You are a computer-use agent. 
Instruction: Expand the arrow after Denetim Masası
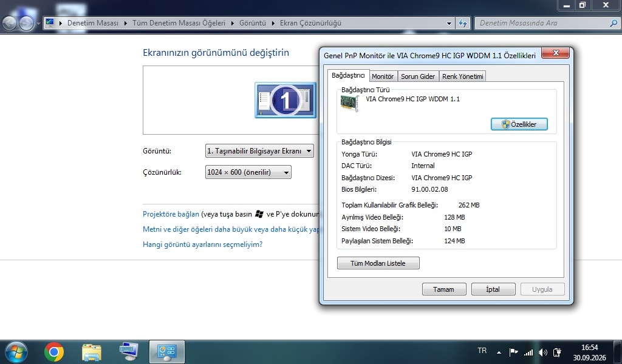point(125,23)
